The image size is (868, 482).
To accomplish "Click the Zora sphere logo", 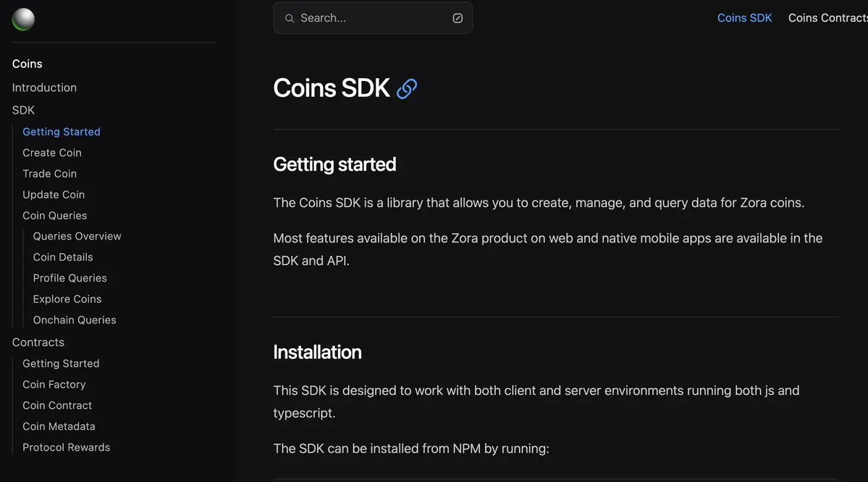I will (x=23, y=20).
